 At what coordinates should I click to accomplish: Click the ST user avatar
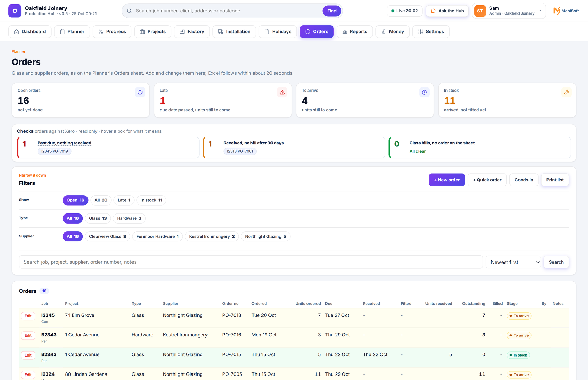[x=480, y=11]
